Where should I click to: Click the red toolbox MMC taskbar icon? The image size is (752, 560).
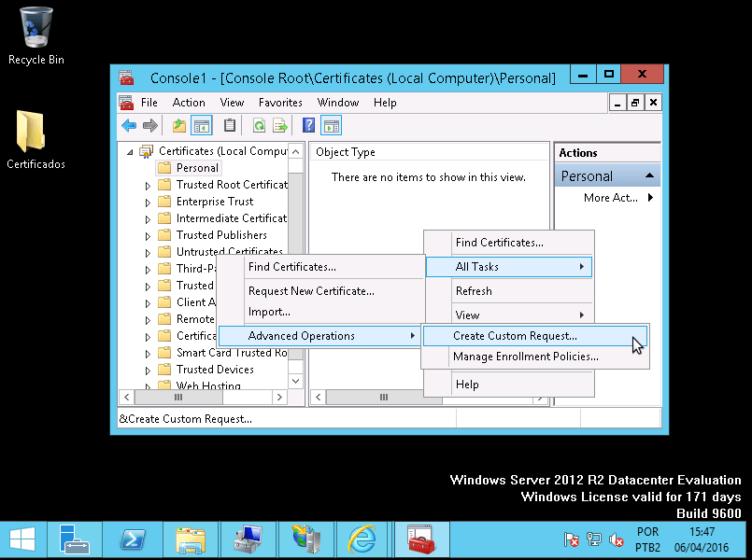(420, 539)
